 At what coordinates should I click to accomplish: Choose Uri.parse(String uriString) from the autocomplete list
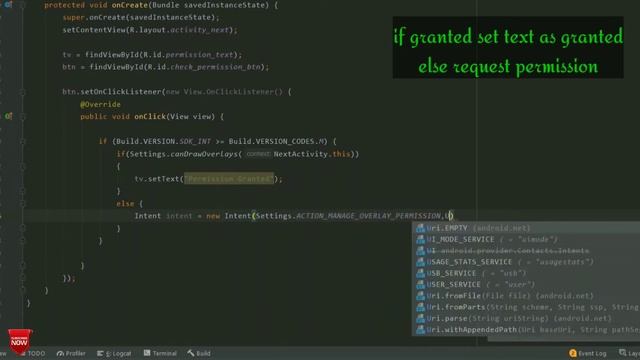(x=526, y=318)
